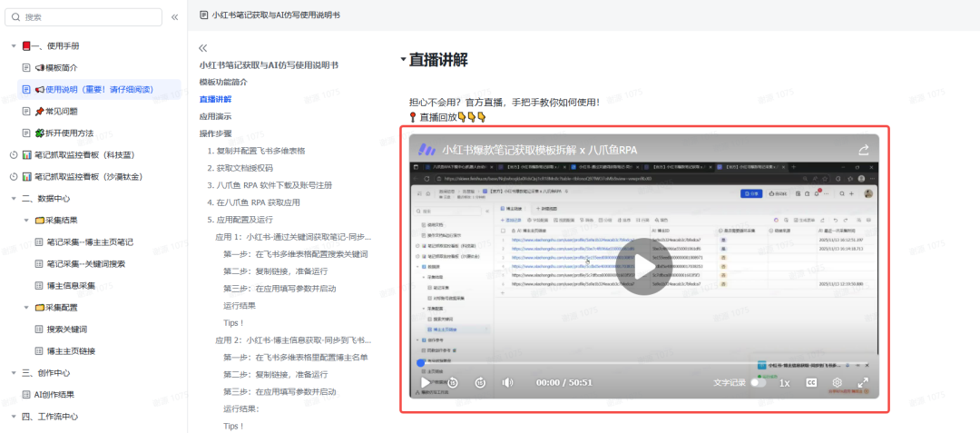Jump to 应用演示 in the outline
Viewport: 980px width, 433px height.
(x=216, y=116)
